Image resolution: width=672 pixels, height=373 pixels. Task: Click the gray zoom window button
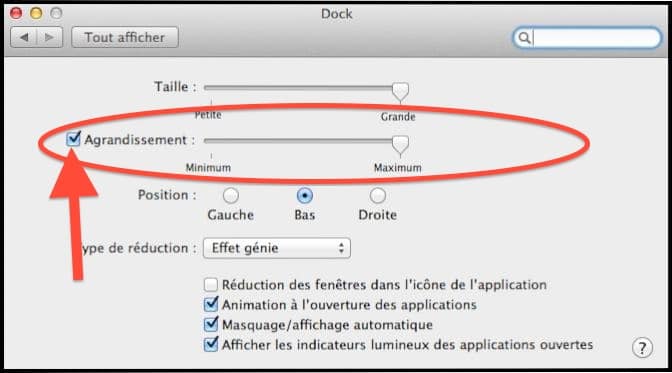[56, 13]
